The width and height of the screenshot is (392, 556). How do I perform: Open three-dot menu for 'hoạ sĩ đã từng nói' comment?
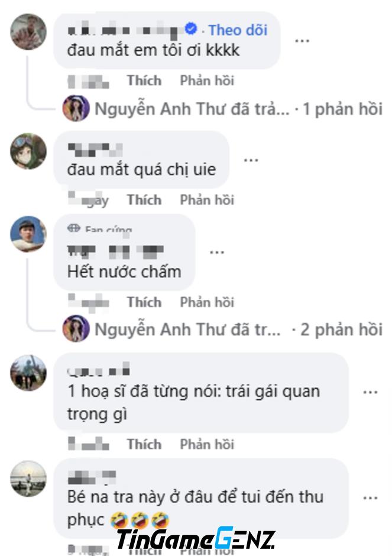(x=370, y=393)
